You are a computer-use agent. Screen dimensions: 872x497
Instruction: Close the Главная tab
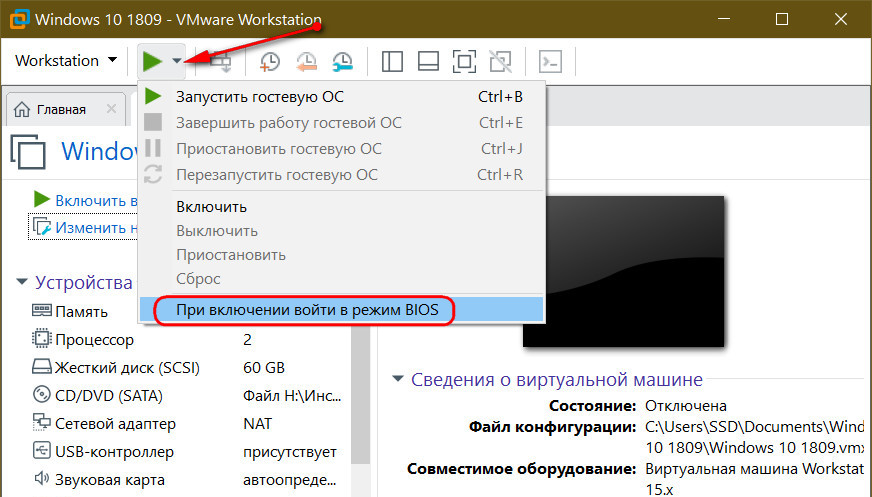coord(111,109)
